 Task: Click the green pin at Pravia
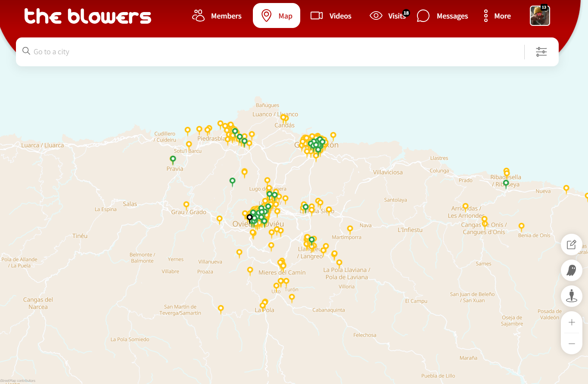tap(173, 160)
